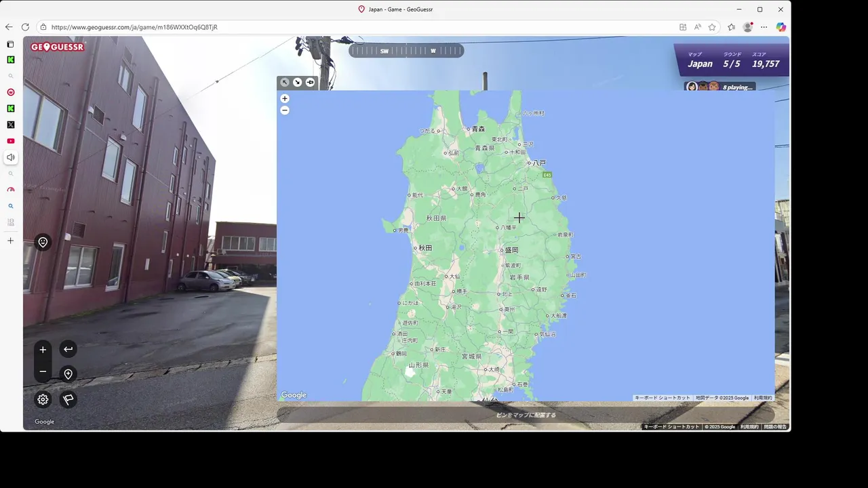Screen dimensions: 868x488
Task: Open game settings gear
Action: click(43, 399)
